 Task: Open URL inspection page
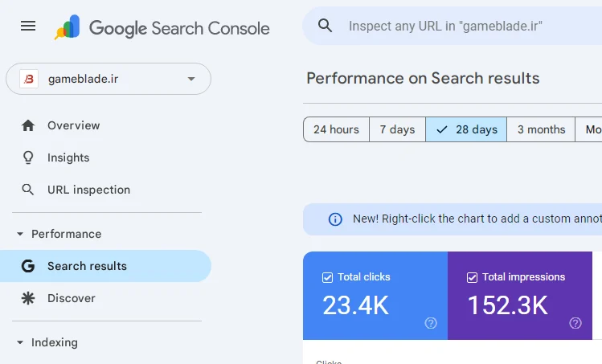coord(88,190)
